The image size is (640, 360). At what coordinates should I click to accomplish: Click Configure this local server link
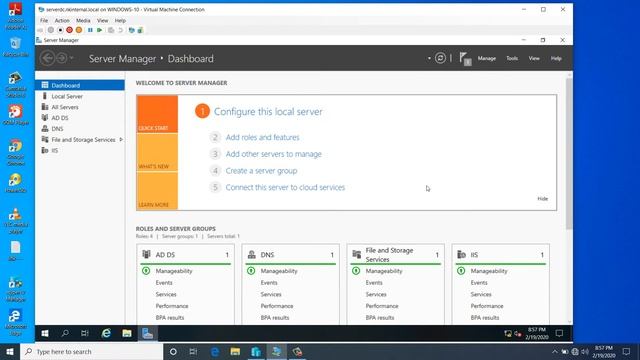[x=268, y=111]
